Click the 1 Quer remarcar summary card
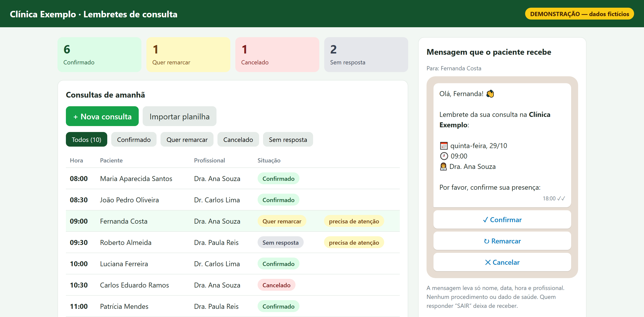Image resolution: width=644 pixels, height=317 pixels. (x=188, y=54)
